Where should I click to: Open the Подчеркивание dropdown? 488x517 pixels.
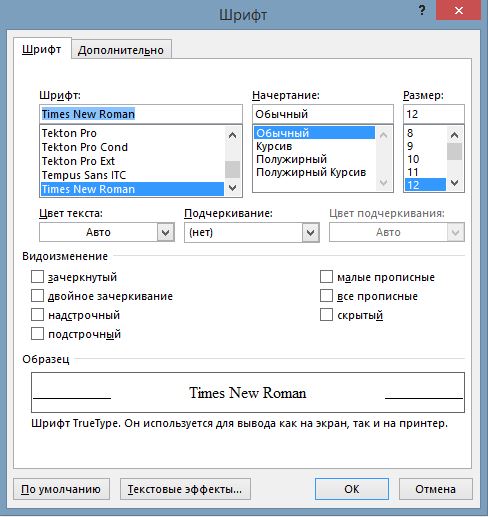(311, 232)
